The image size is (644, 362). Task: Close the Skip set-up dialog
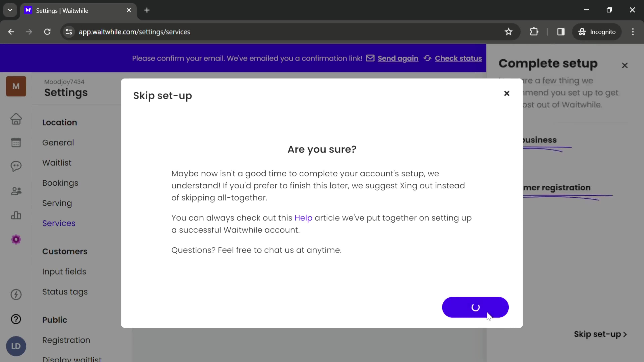(x=506, y=93)
